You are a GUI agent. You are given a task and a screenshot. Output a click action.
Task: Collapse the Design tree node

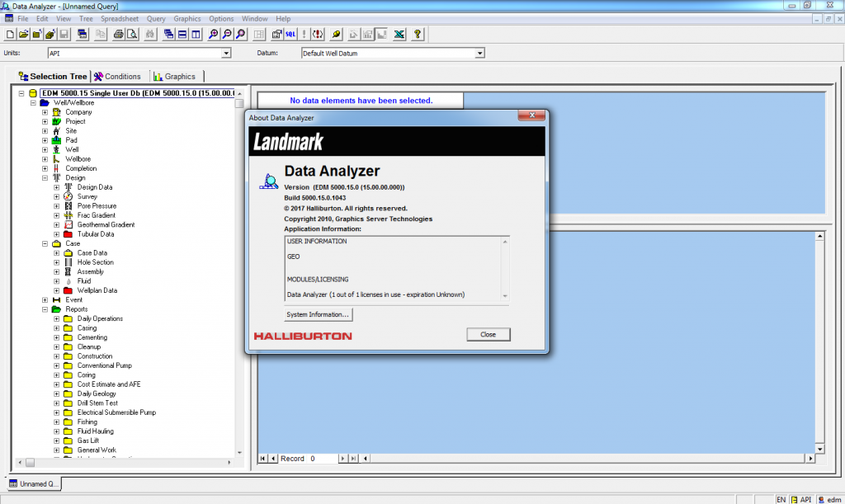coord(45,177)
